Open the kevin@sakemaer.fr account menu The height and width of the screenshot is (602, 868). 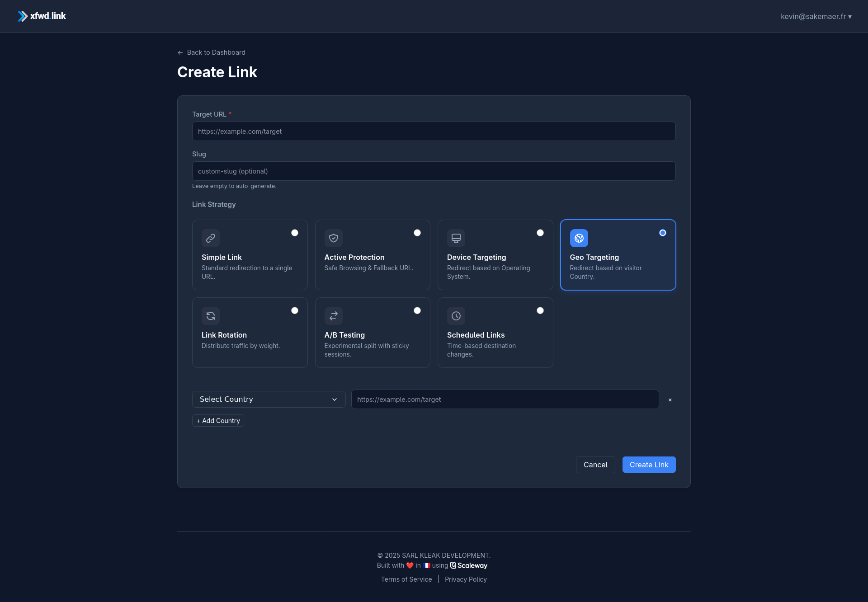click(816, 16)
